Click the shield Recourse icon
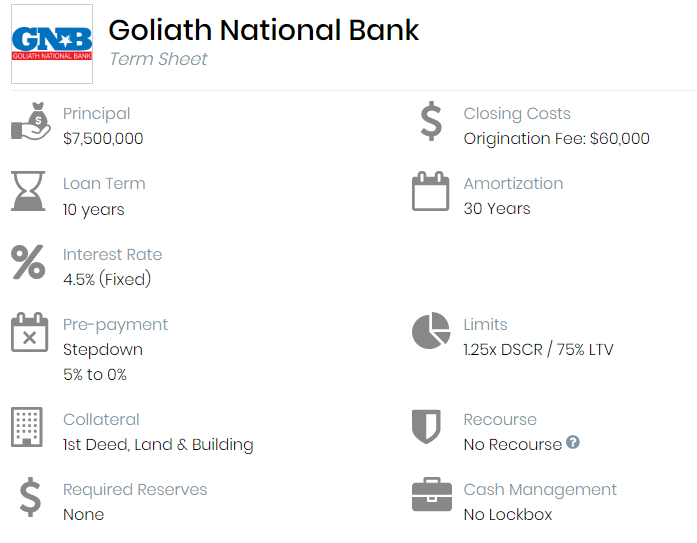697x543 pixels. click(x=426, y=427)
